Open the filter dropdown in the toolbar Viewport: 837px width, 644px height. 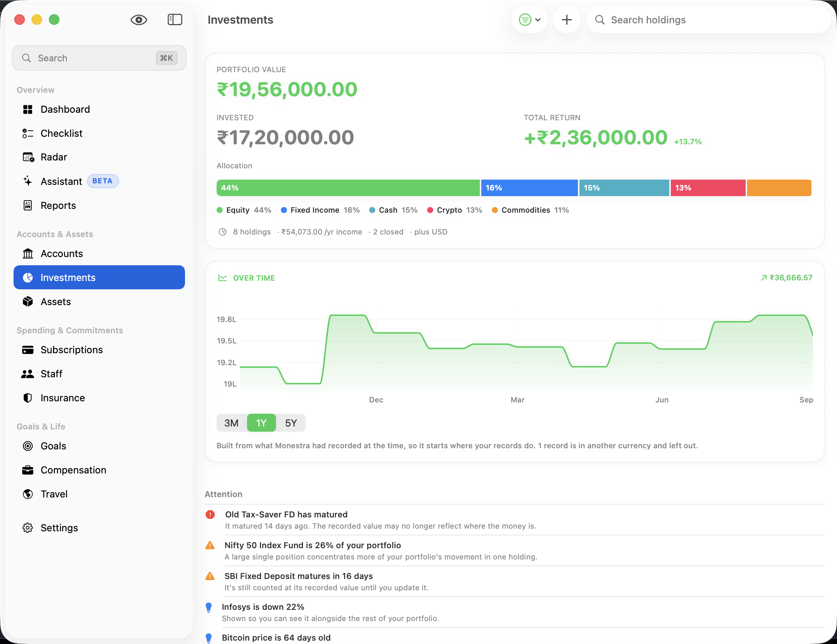pyautogui.click(x=529, y=20)
